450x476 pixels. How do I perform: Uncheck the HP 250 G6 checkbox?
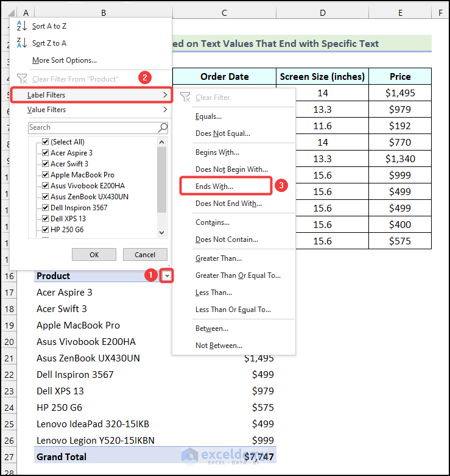[46, 230]
